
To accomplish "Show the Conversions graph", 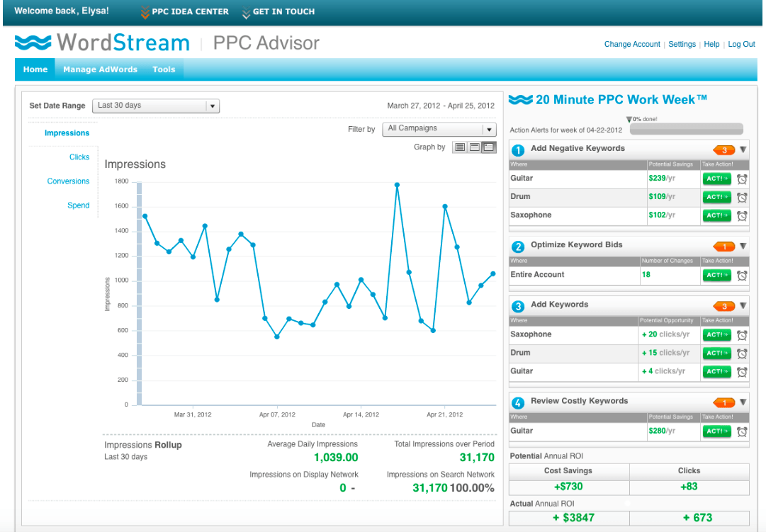I will tap(68, 181).
